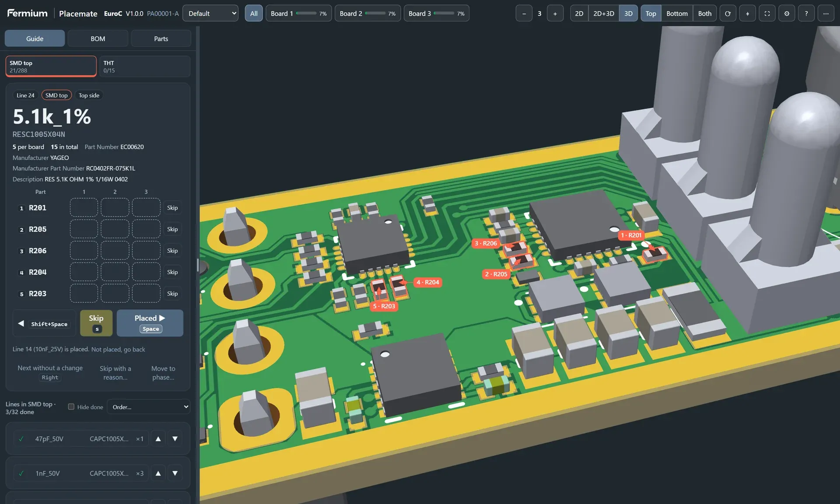Switch to 3D view mode
The height and width of the screenshot is (504, 840).
point(628,14)
